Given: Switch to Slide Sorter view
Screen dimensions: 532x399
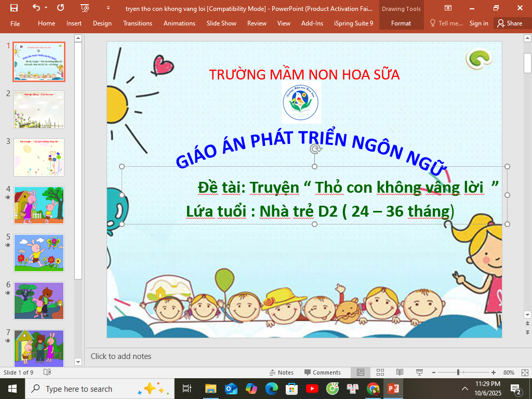Looking at the screenshot, I should [x=380, y=373].
